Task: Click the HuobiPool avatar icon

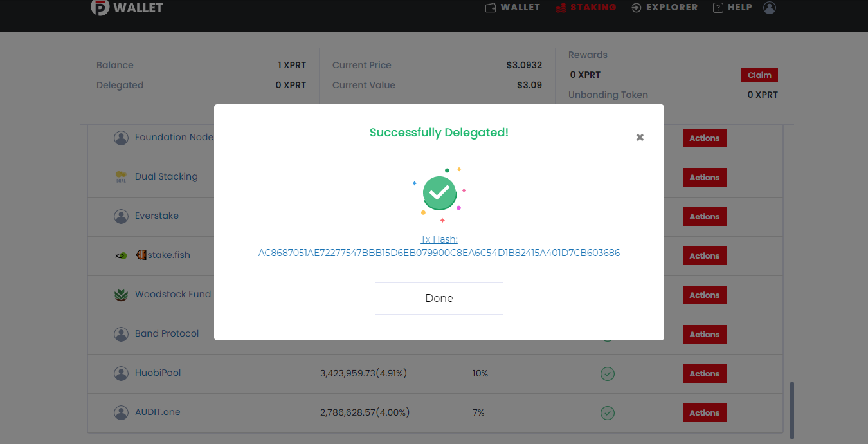Action: pyautogui.click(x=121, y=373)
